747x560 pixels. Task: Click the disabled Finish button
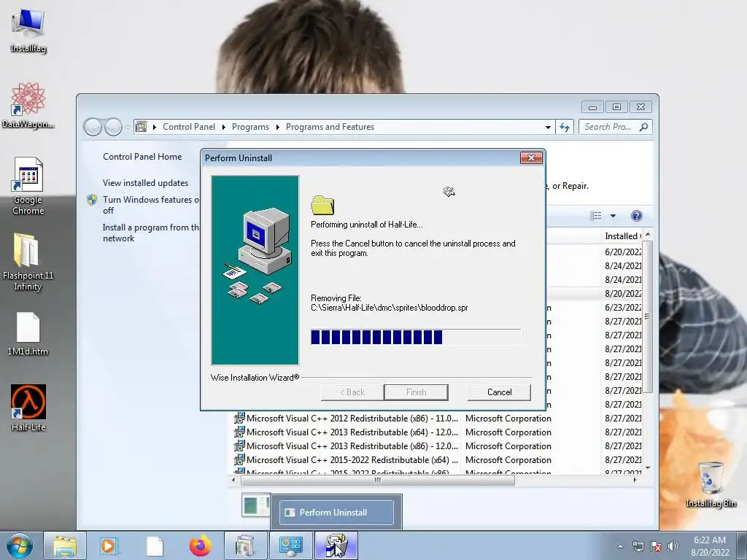pyautogui.click(x=416, y=392)
